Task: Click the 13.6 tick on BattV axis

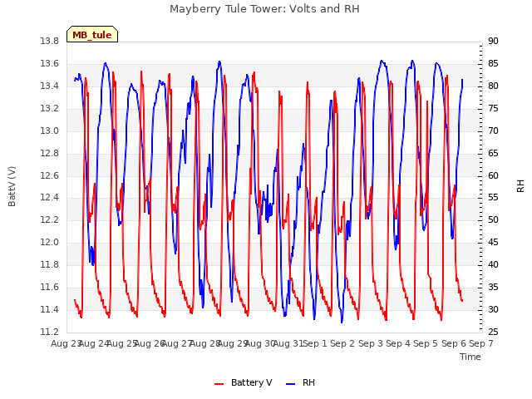Action: (49, 64)
